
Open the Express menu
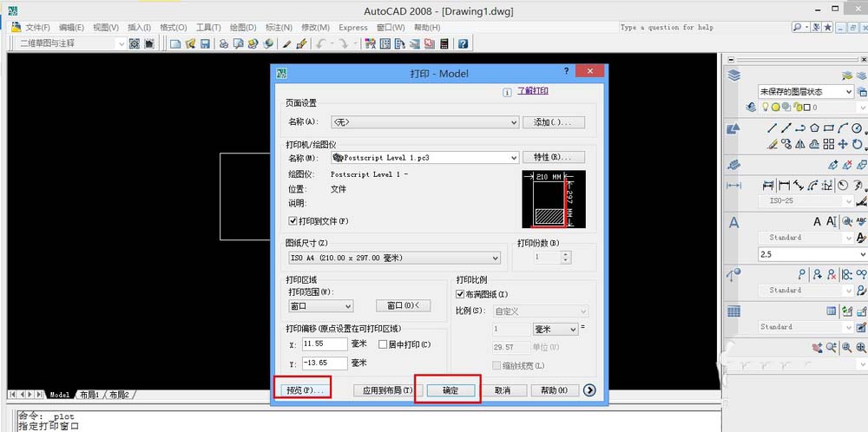pyautogui.click(x=353, y=27)
